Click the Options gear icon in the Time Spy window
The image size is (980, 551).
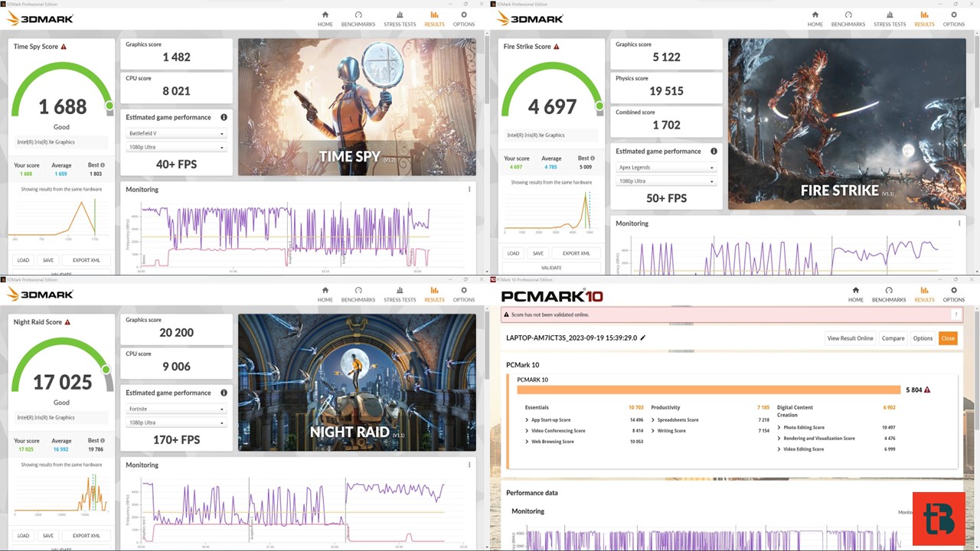(x=464, y=15)
